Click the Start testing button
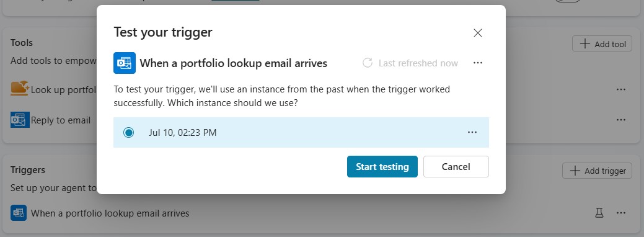The image size is (644, 237). coord(382,167)
